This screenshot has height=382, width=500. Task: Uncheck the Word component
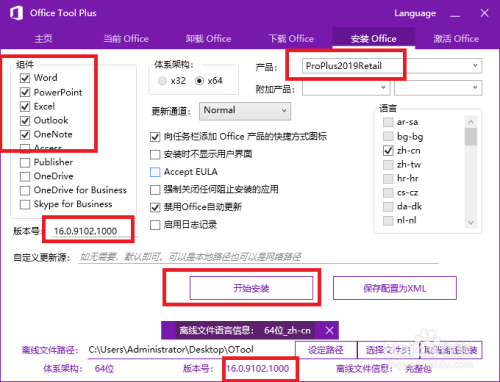click(25, 78)
